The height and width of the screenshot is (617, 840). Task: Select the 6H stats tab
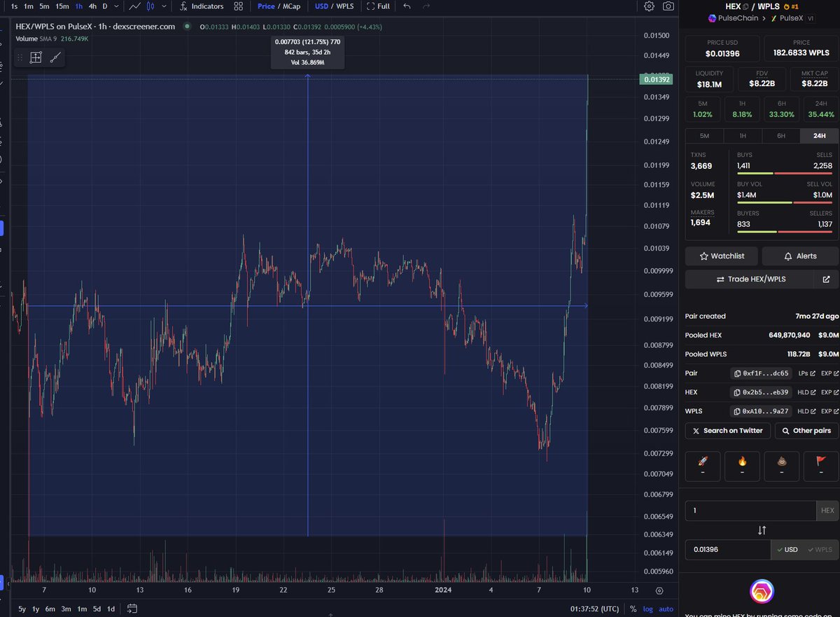tap(780, 135)
